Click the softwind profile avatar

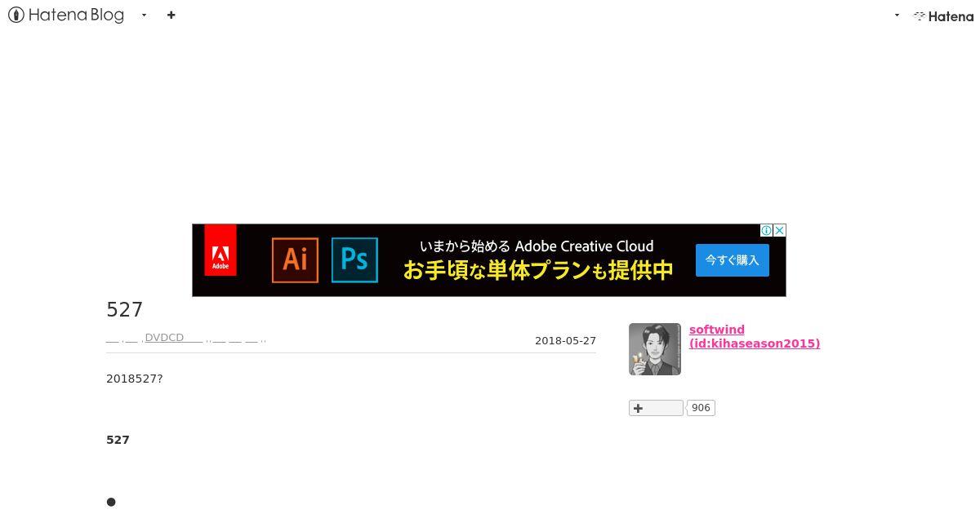click(655, 349)
